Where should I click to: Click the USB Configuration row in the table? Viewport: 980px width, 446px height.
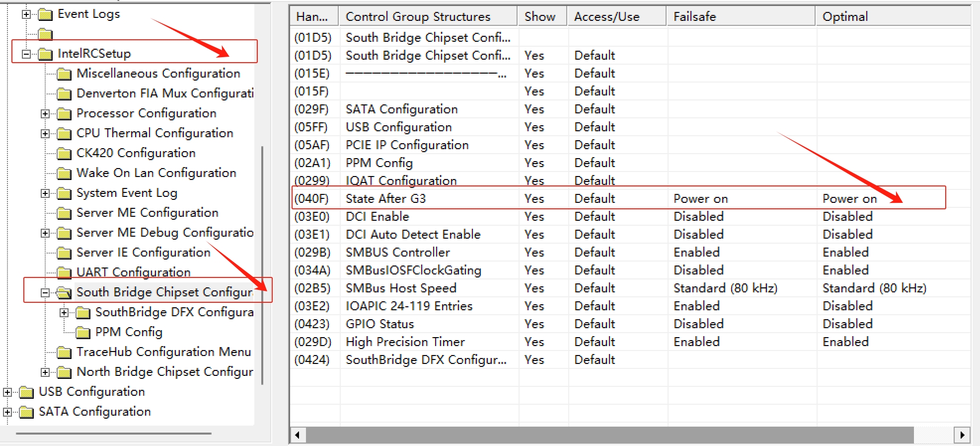pyautogui.click(x=630, y=127)
